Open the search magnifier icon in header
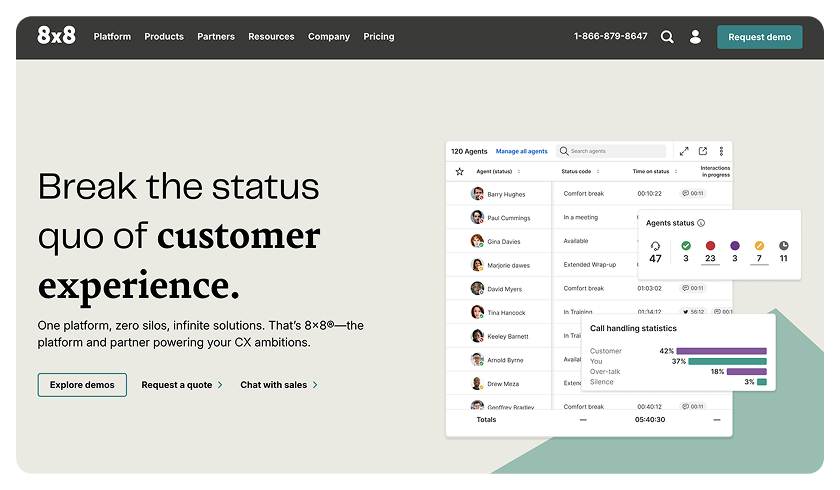840x490 pixels. click(667, 36)
